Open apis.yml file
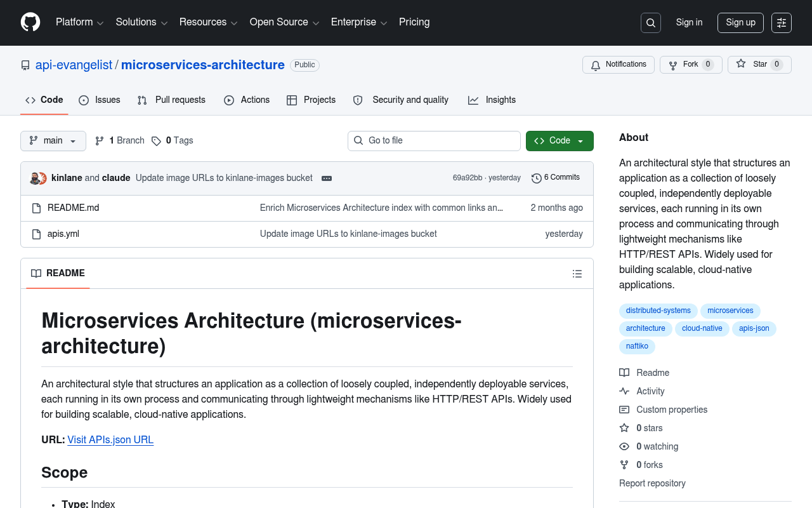 pyautogui.click(x=63, y=234)
